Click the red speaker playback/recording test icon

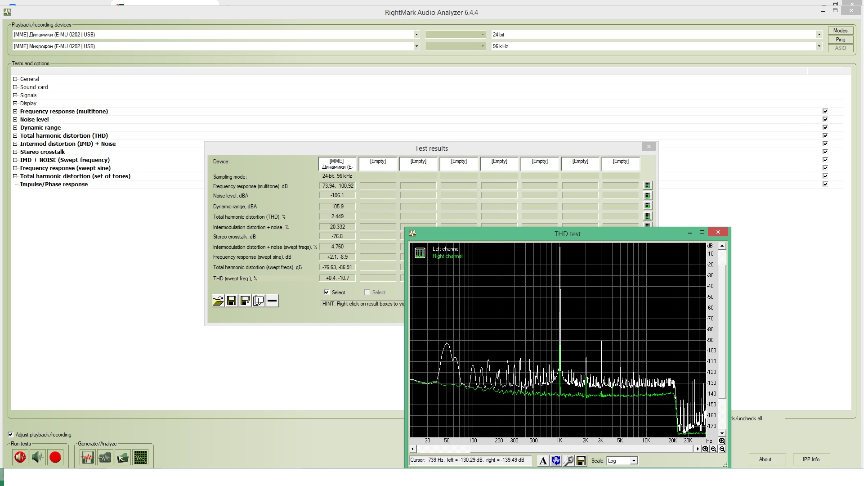click(20, 458)
